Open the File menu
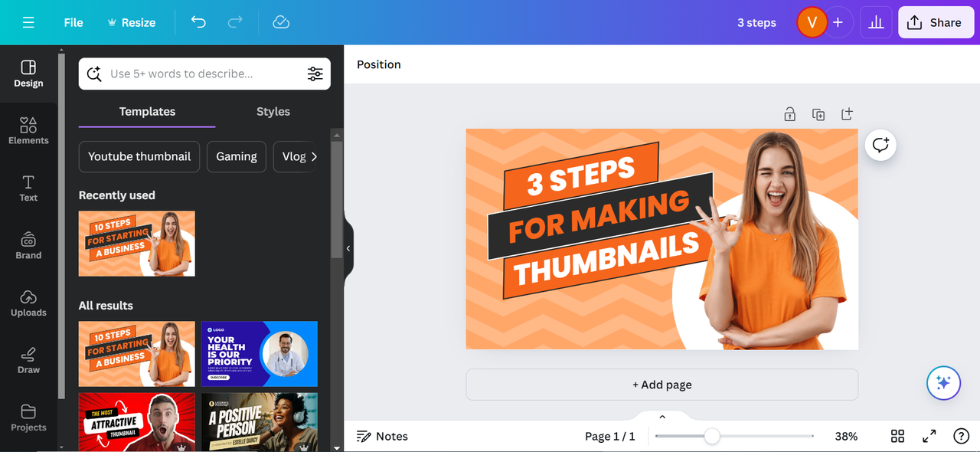 coord(73,22)
